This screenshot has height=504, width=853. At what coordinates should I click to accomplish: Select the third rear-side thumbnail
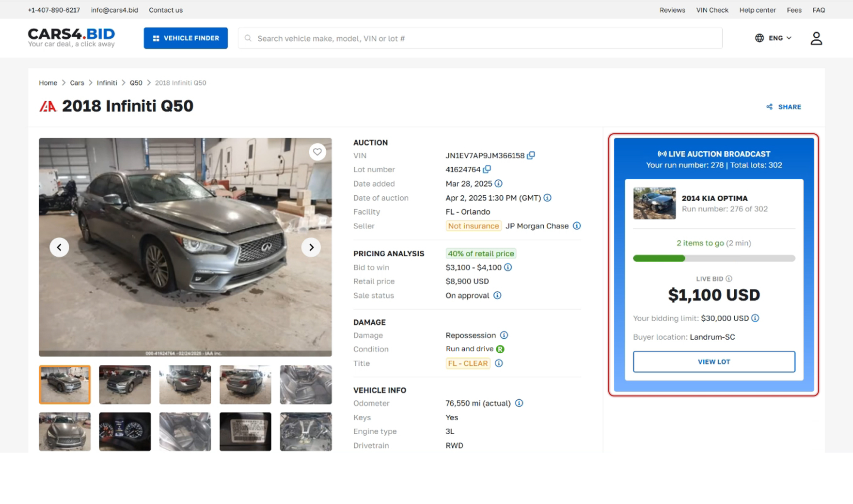point(185,385)
